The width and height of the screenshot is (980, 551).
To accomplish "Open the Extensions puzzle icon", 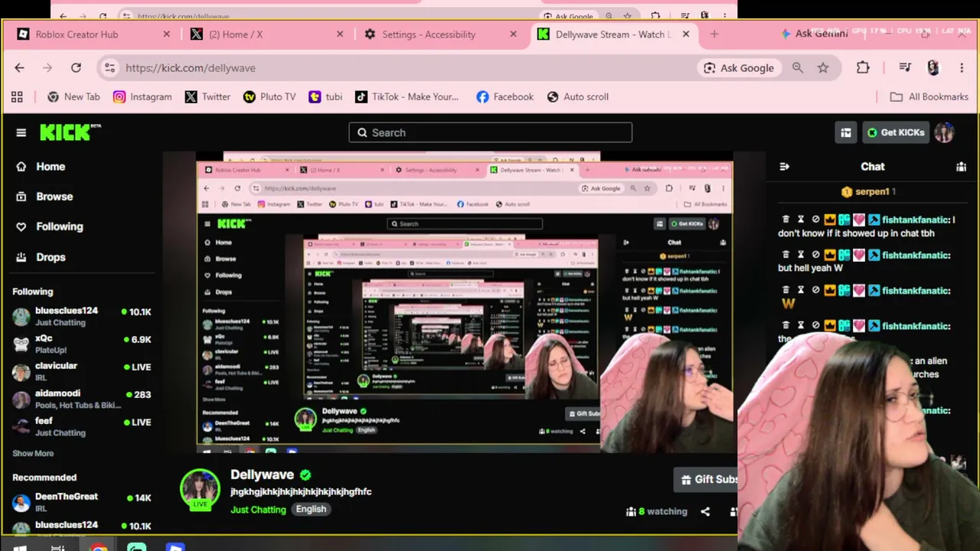I will 863,67.
